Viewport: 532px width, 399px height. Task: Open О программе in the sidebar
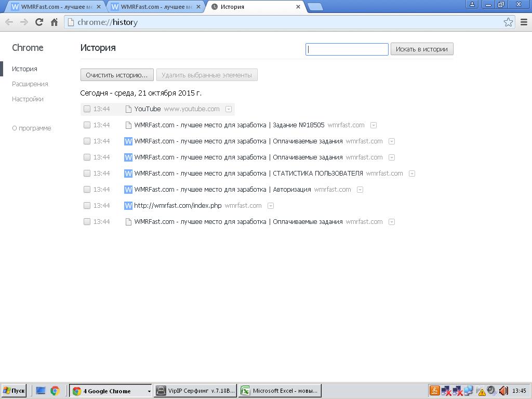click(x=32, y=128)
